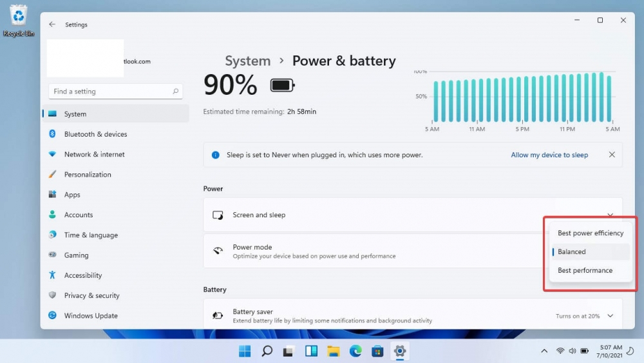Open the Recycle Bin desktop icon

[19, 19]
